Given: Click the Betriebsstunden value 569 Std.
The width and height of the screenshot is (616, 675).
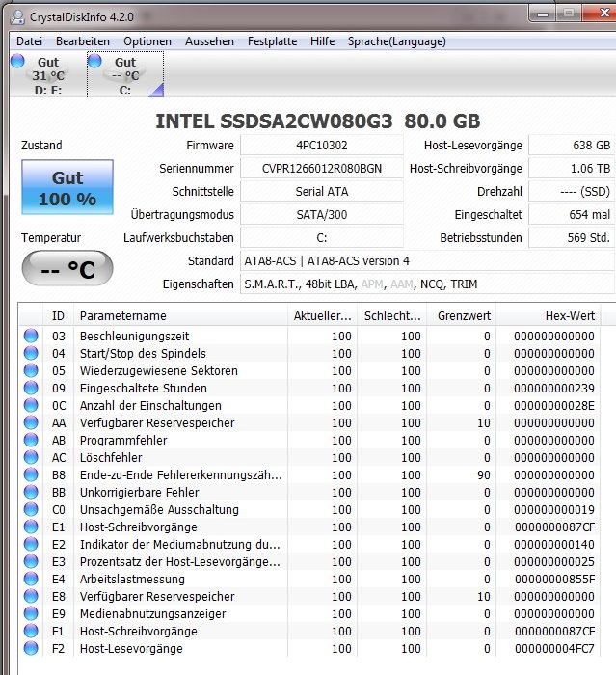Looking at the screenshot, I should pyautogui.click(x=572, y=237).
